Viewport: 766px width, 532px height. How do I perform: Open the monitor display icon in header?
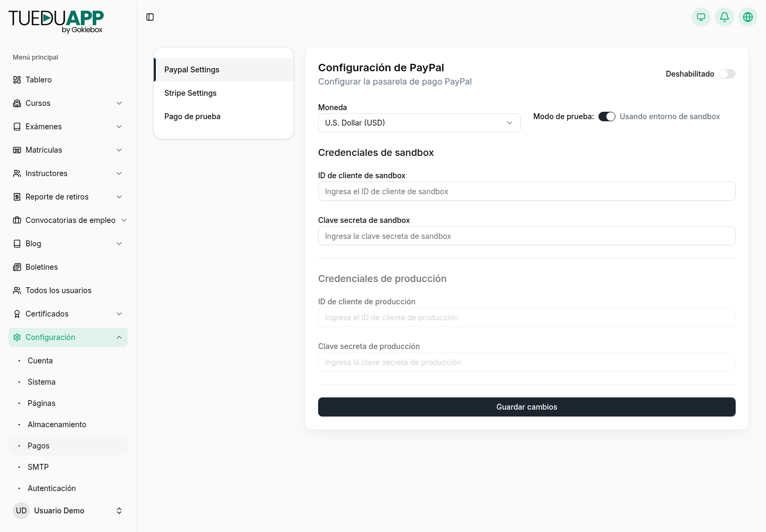click(701, 17)
